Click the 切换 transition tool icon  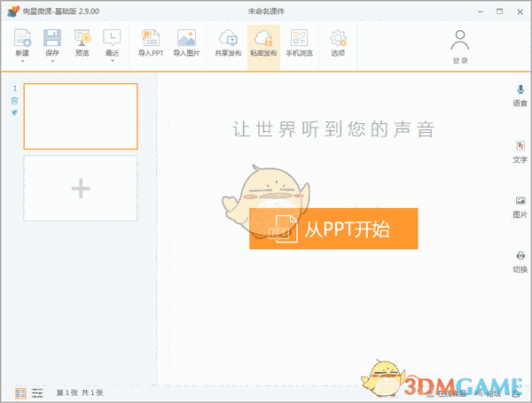(x=520, y=256)
